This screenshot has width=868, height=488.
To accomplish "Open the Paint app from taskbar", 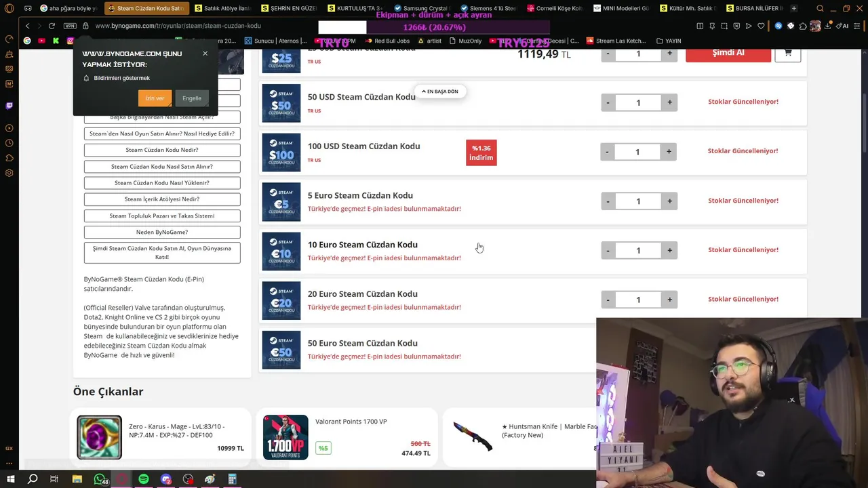I will [x=210, y=479].
